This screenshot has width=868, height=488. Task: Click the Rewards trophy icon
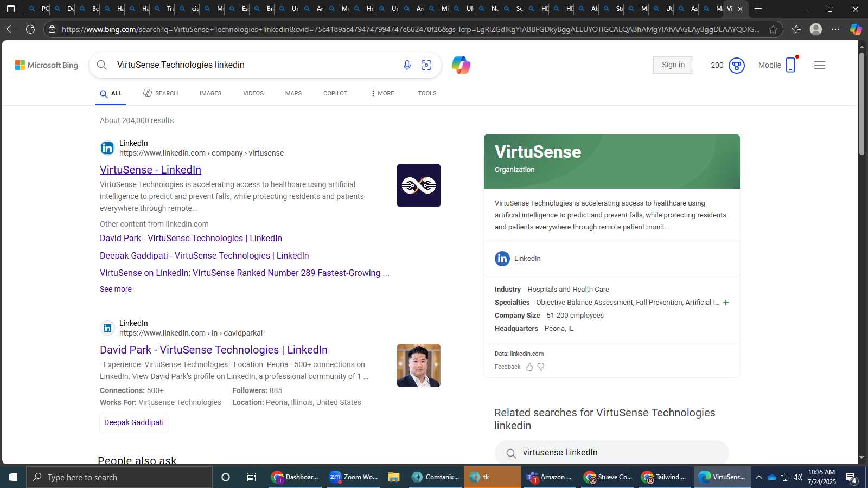point(736,66)
